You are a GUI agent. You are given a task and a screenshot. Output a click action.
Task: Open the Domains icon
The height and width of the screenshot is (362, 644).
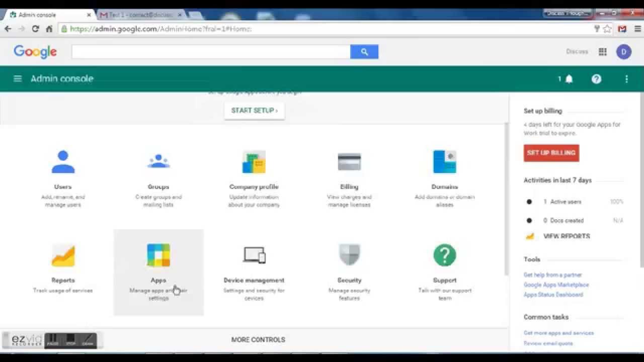click(445, 162)
